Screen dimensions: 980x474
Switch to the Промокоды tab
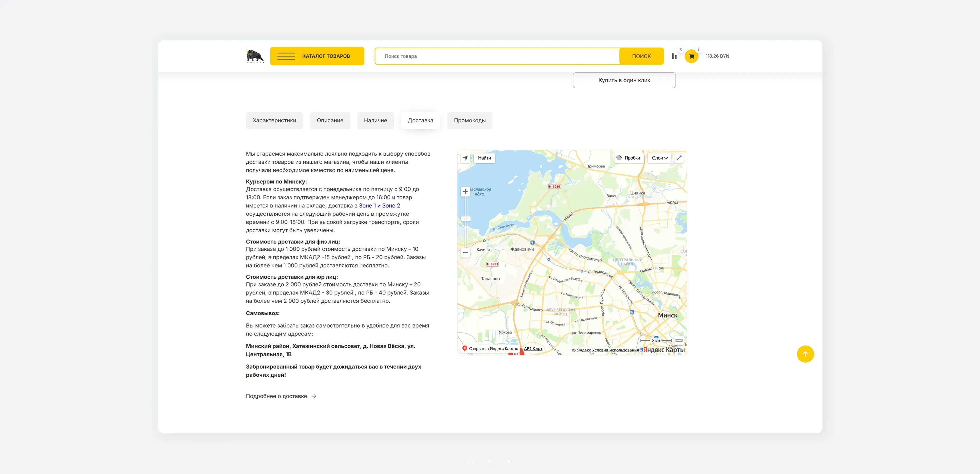pos(469,120)
